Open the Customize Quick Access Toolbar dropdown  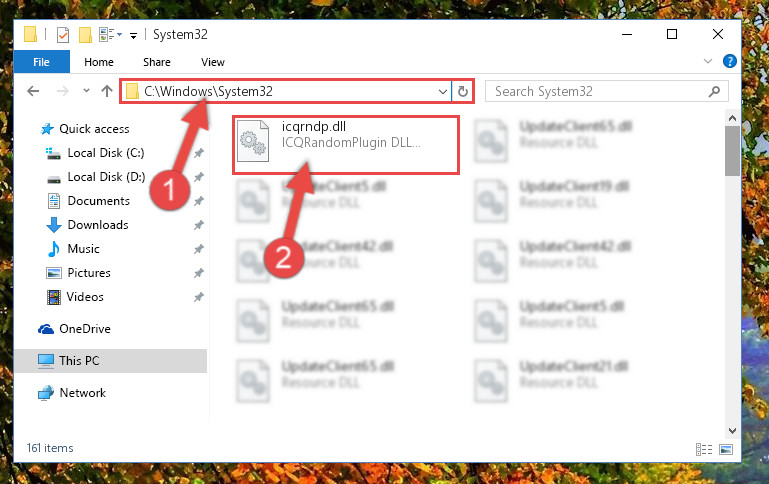(x=133, y=35)
